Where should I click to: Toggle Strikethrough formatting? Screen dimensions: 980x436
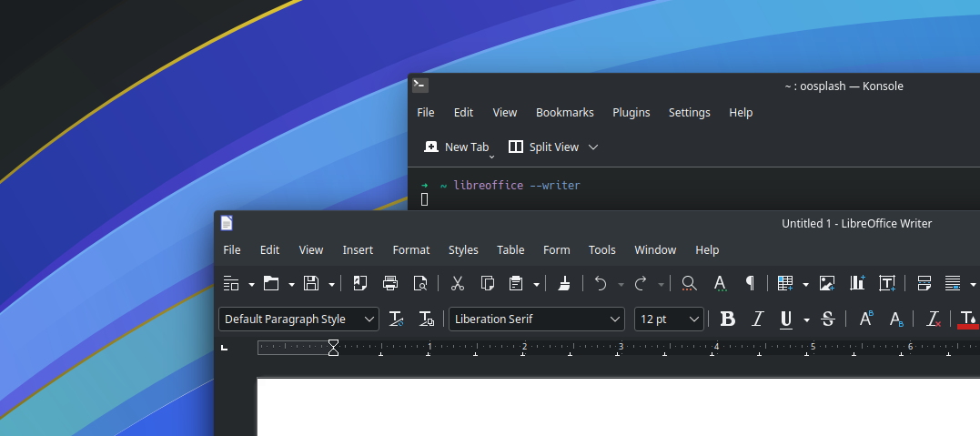coord(828,319)
